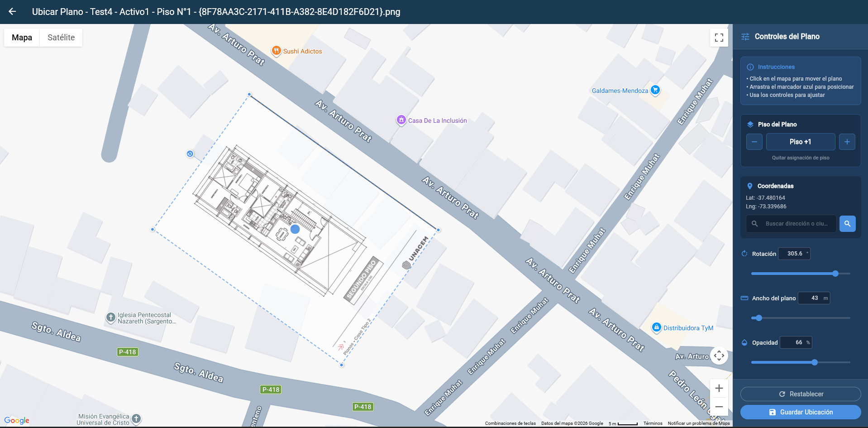The height and width of the screenshot is (428, 868).
Task: Adjust the Rotación slider
Action: tap(800, 274)
